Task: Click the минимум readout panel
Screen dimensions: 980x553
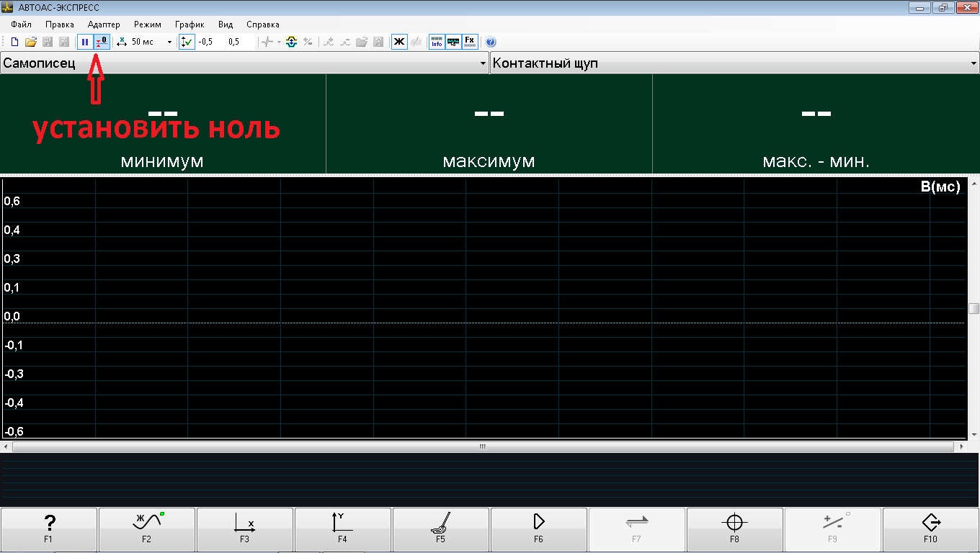Action: (x=163, y=123)
